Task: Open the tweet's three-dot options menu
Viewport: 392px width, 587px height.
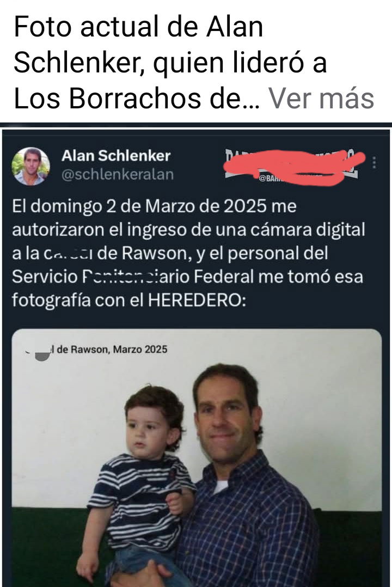Action: (373, 162)
